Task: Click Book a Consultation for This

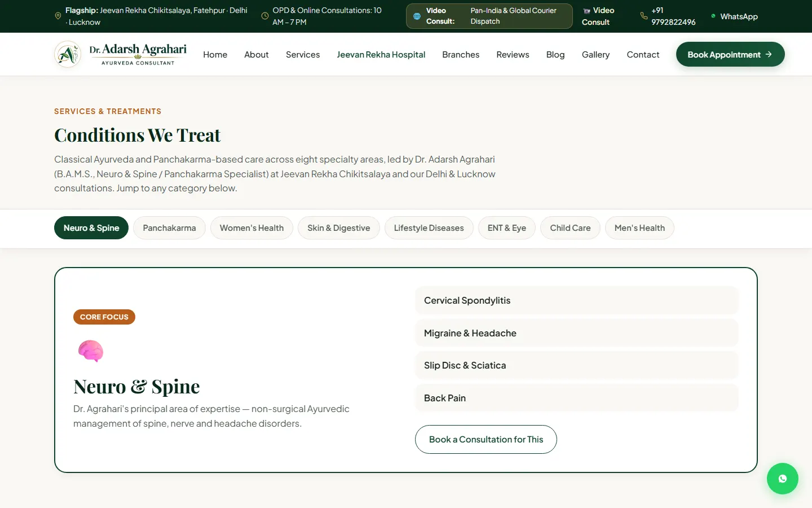Action: [x=486, y=439]
